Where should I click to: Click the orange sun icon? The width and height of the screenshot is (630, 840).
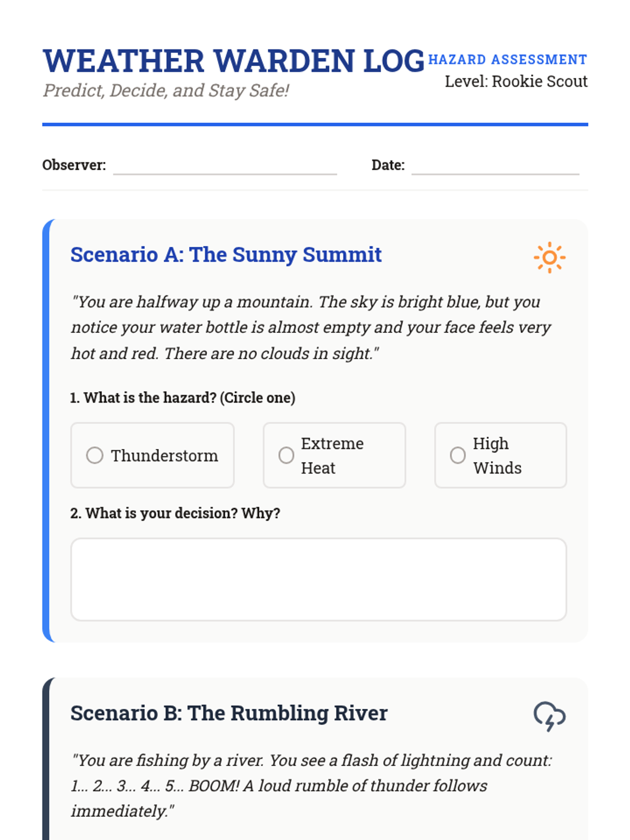point(549,258)
